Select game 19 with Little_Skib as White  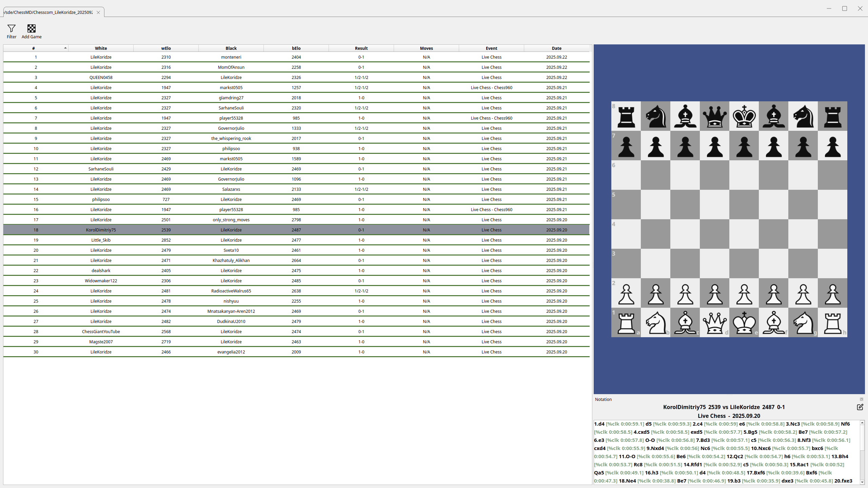point(296,240)
